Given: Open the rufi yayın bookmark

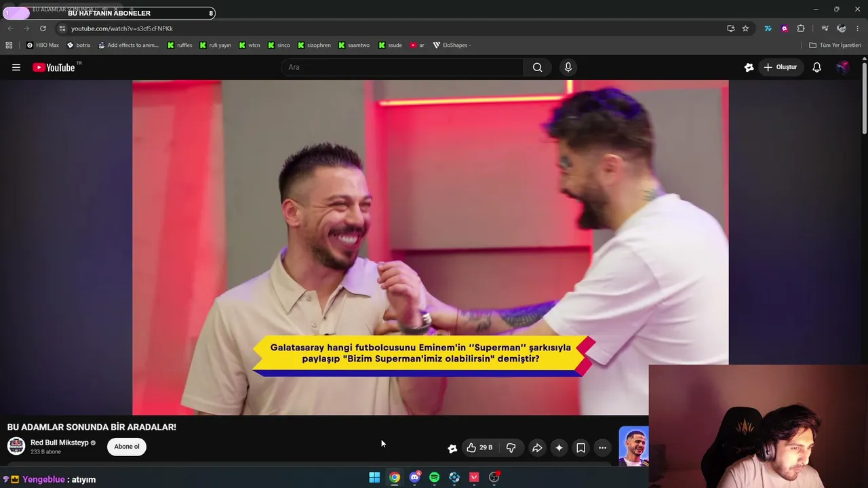Looking at the screenshot, I should [215, 45].
